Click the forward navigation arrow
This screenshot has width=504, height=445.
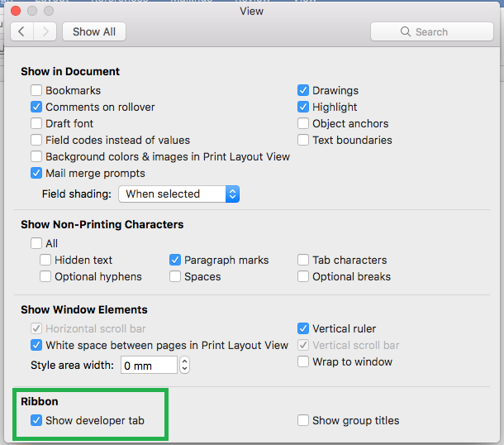(45, 31)
